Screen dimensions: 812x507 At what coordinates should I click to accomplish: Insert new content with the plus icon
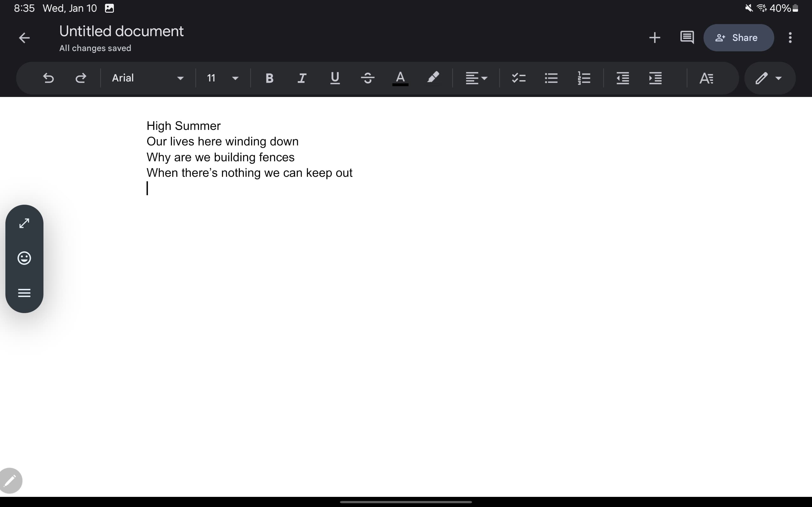(x=654, y=38)
